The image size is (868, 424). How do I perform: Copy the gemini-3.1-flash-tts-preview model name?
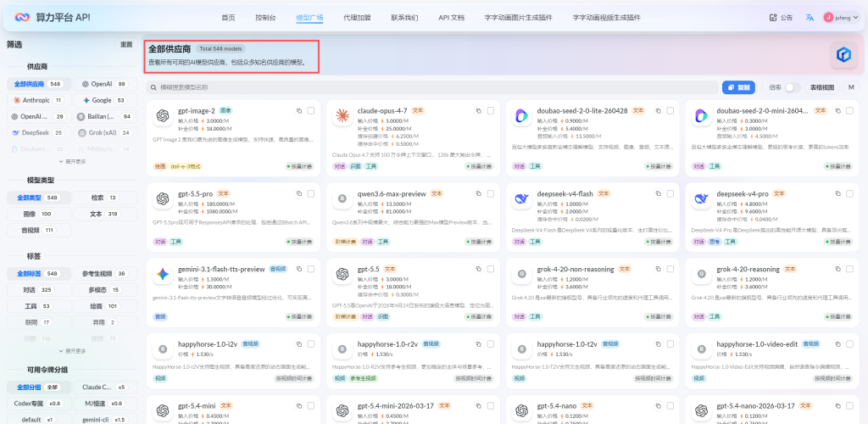[x=299, y=269]
